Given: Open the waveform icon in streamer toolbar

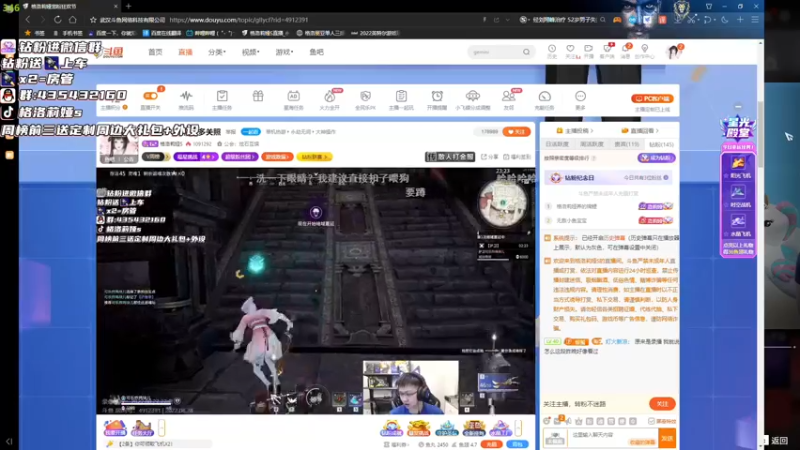Looking at the screenshot, I should click(x=186, y=96).
